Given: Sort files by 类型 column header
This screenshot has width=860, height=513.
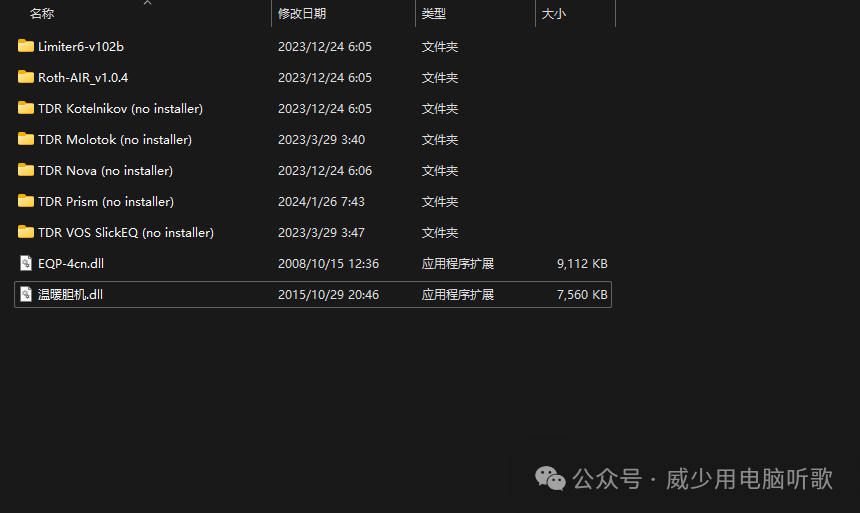Looking at the screenshot, I should (x=433, y=14).
